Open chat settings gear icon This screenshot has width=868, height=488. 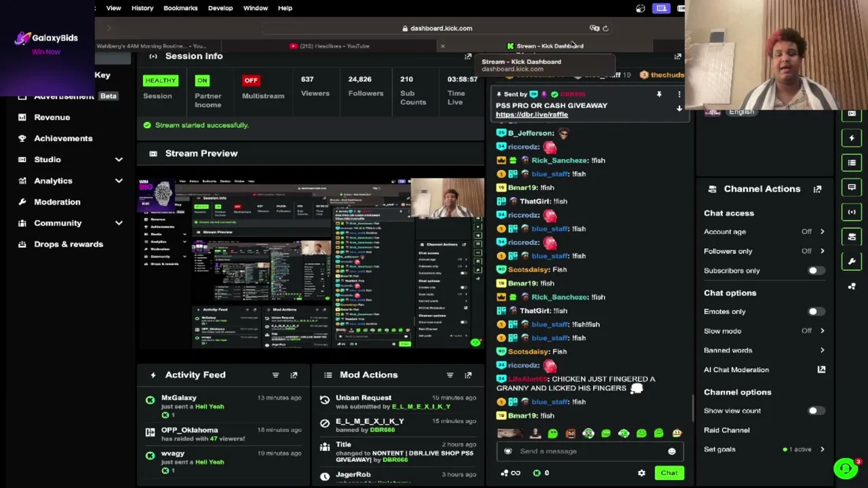tap(642, 473)
